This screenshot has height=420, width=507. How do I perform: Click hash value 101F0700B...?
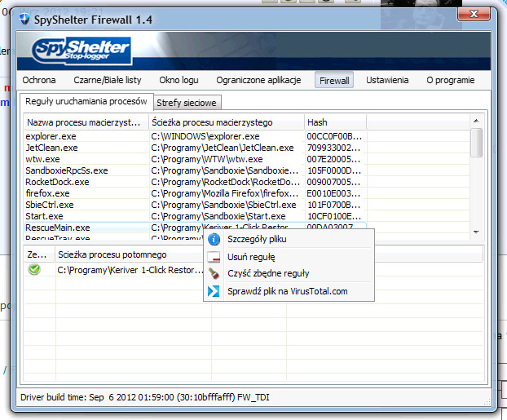tap(334, 205)
